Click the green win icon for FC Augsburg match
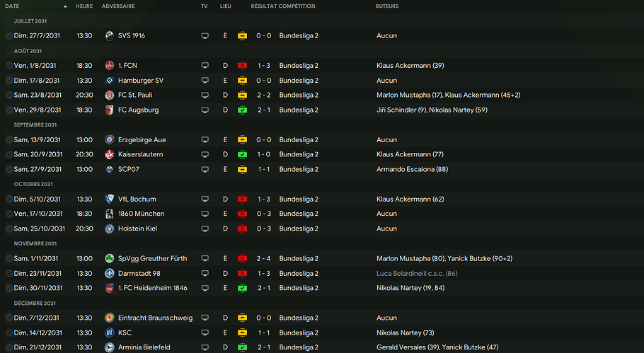This screenshot has width=644, height=353. tap(242, 110)
